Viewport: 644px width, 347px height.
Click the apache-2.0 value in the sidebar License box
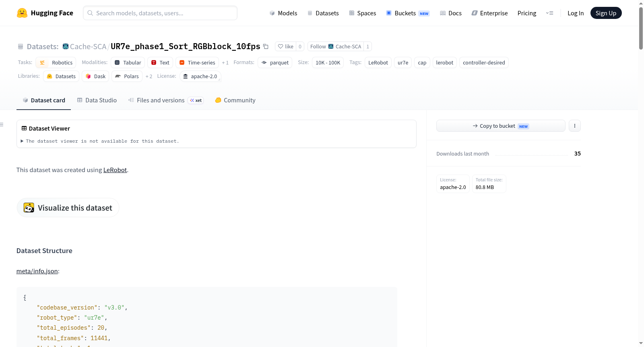(x=453, y=187)
